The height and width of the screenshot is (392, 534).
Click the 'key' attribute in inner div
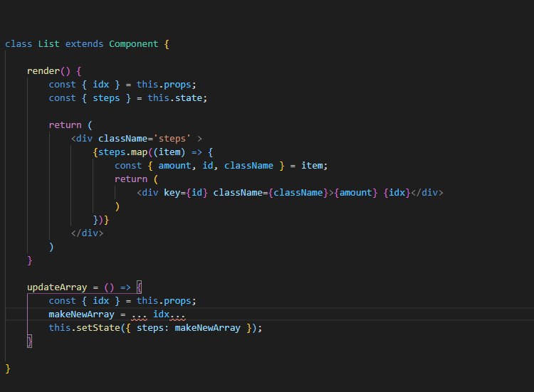tap(172, 193)
